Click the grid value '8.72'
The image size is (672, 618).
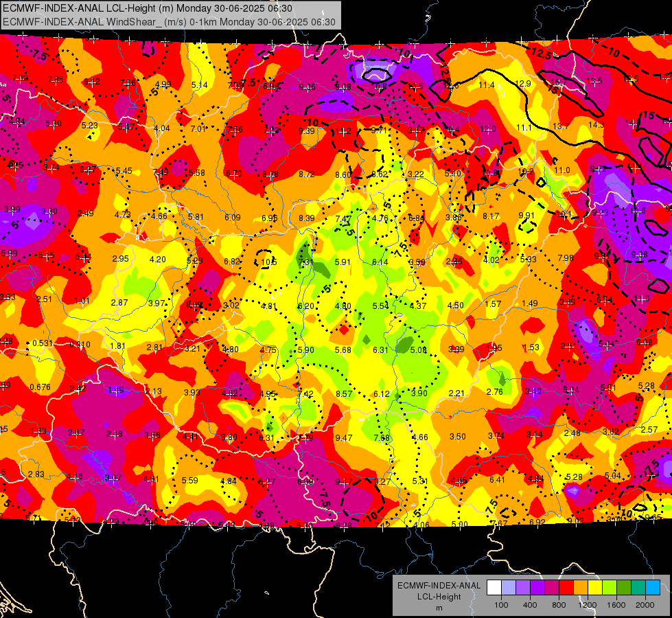point(306,174)
